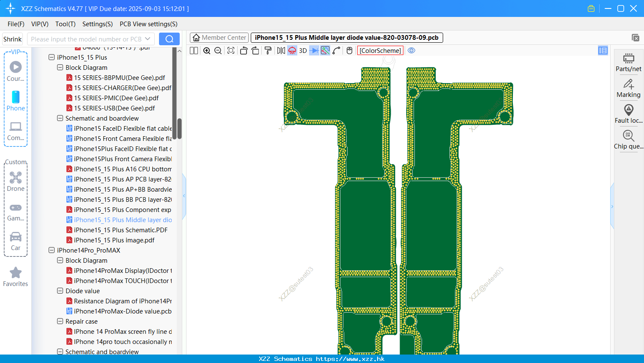Open the Parts/net panel
The image size is (644, 363).
628,62
